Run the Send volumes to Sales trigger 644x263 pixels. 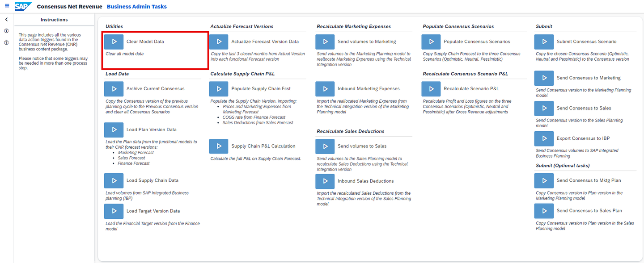click(325, 146)
